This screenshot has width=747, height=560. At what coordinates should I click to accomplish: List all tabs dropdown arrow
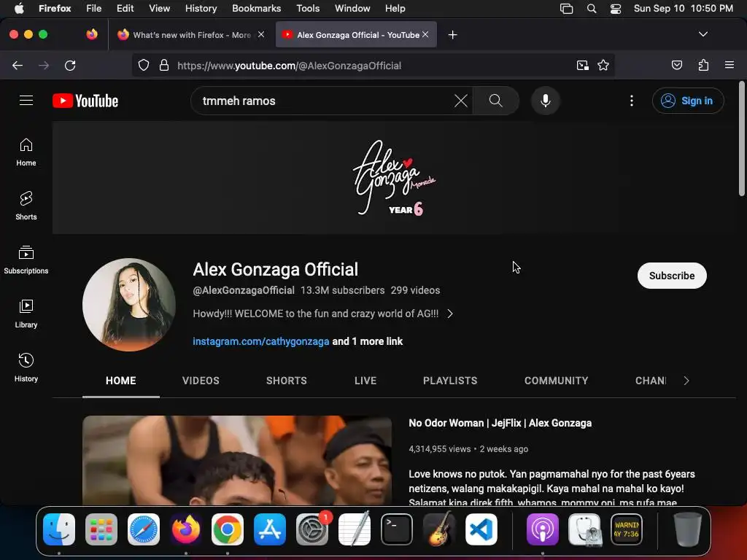pos(703,34)
